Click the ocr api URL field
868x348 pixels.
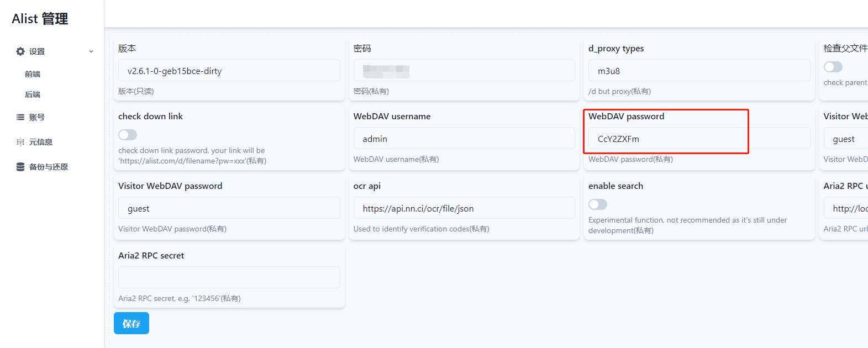(x=464, y=208)
